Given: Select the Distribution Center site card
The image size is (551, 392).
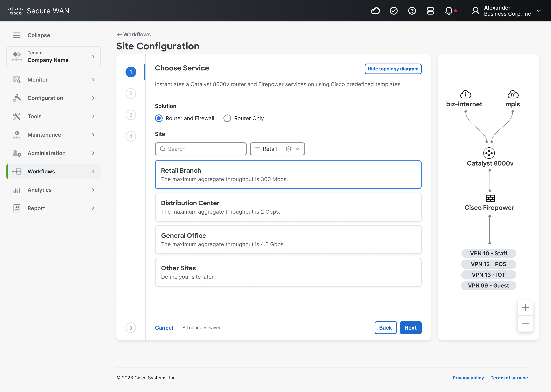Looking at the screenshot, I should pos(288,207).
